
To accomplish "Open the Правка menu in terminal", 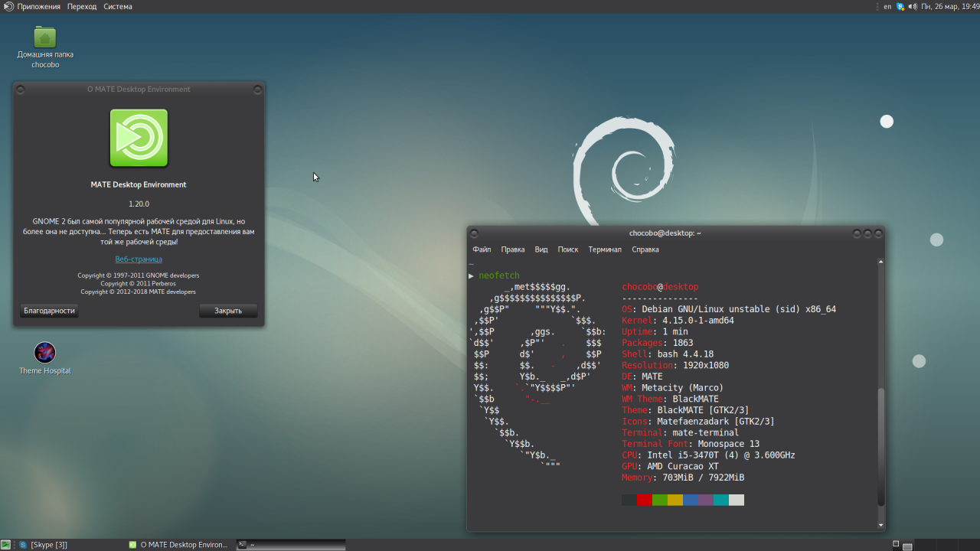I will (x=513, y=249).
